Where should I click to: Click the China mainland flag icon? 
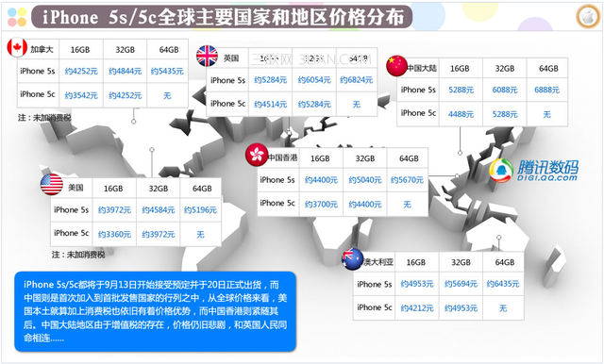[396, 66]
